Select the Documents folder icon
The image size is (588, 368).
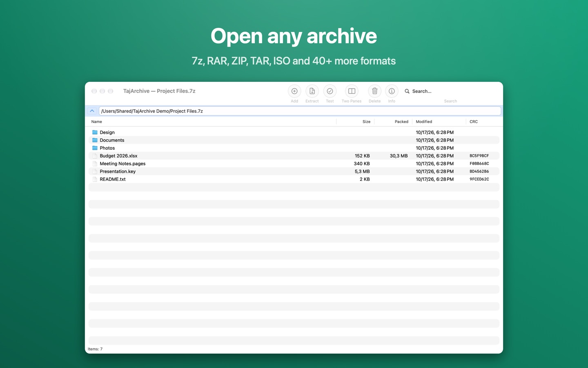95,140
